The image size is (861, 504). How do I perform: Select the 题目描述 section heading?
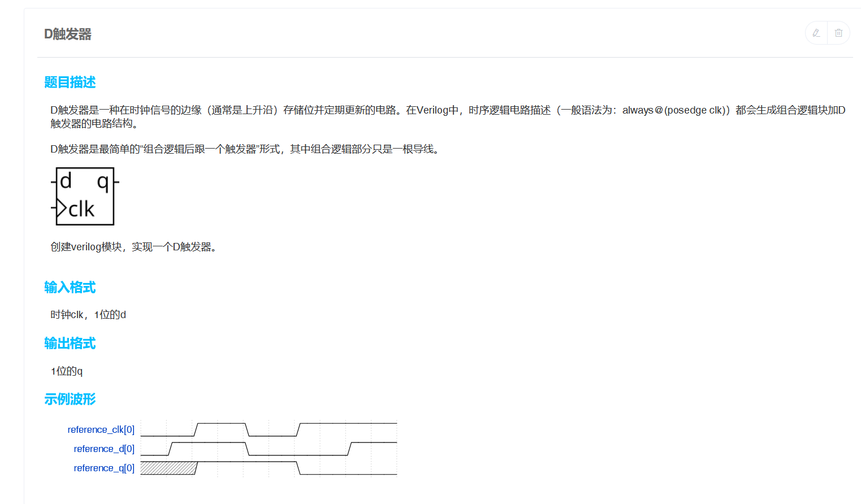coord(70,82)
